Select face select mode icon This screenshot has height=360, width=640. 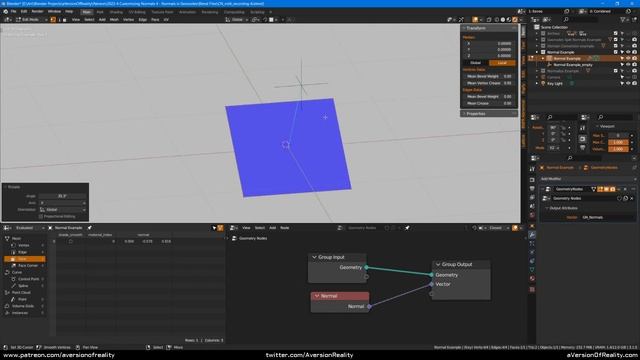coord(64,20)
